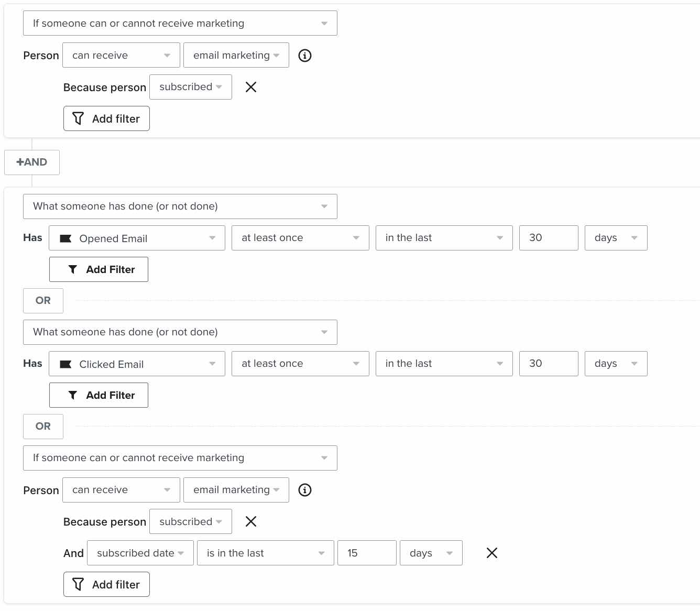The height and width of the screenshot is (611, 700).
Task: Remove the subscribed date condition via X icon
Action: 491,553
